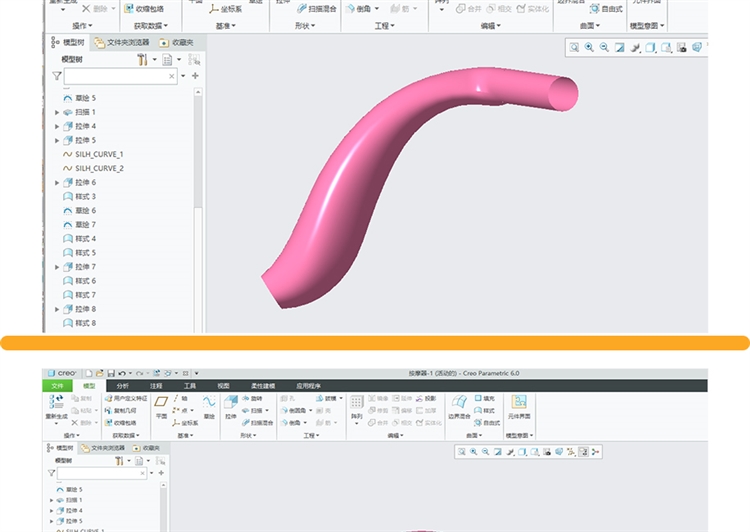Click the New file icon in quick access toolbar
Viewport: 750px width, 532px height.
(89, 373)
